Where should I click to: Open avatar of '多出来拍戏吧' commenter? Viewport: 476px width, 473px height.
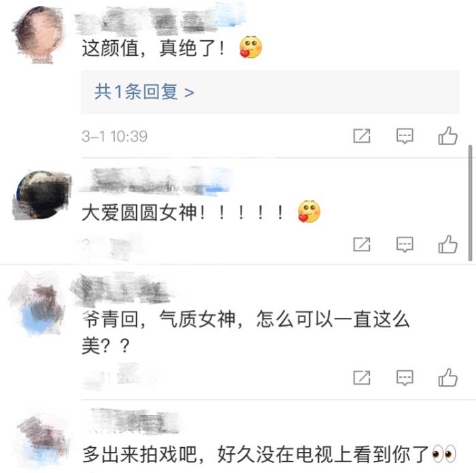point(42,440)
